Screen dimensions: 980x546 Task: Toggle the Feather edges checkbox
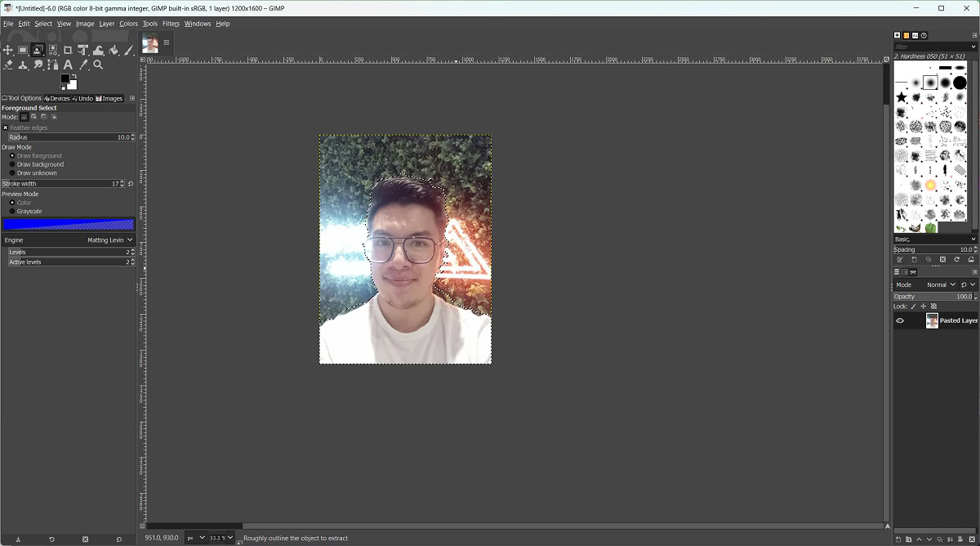pos(6,128)
